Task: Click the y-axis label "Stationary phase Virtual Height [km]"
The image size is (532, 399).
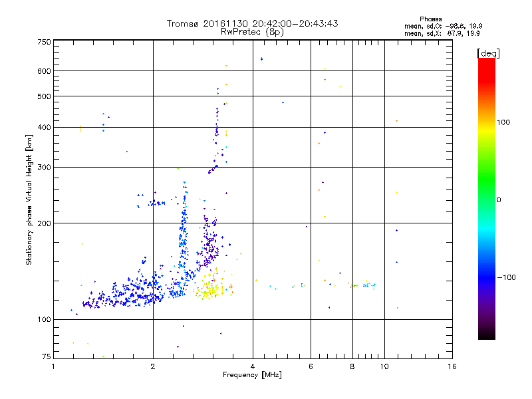Action: tap(29, 200)
